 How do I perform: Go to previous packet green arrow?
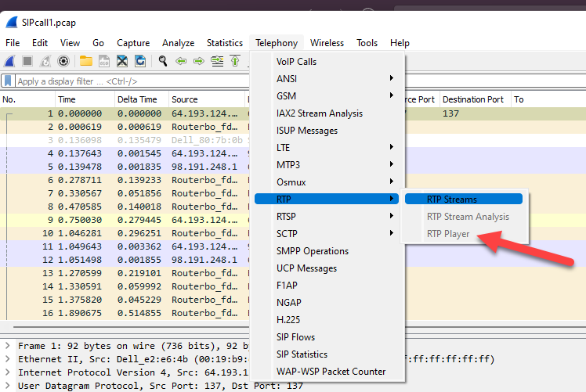click(x=181, y=61)
